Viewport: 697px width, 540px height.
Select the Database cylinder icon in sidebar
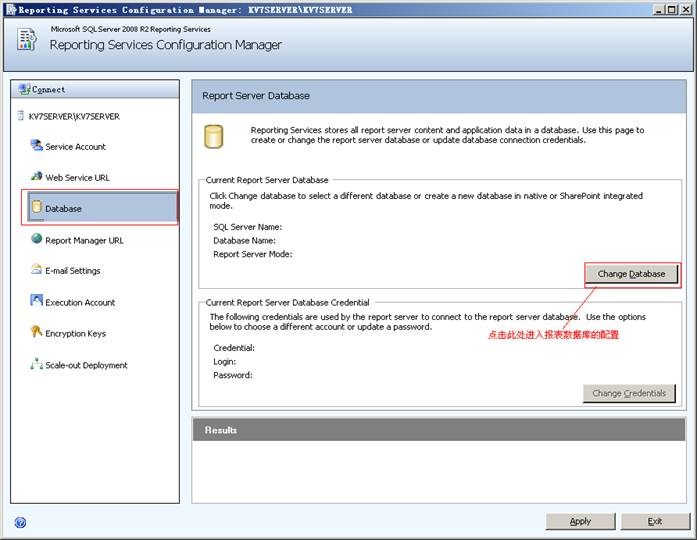tap(37, 208)
